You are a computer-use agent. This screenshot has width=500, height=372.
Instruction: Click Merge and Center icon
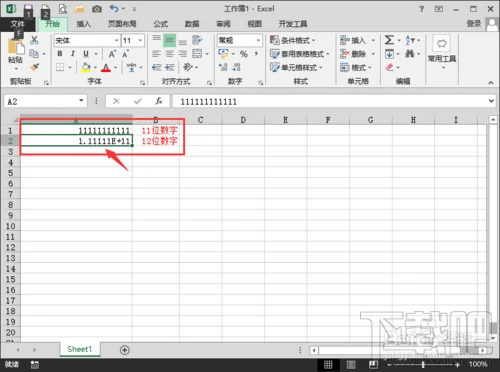point(197,54)
